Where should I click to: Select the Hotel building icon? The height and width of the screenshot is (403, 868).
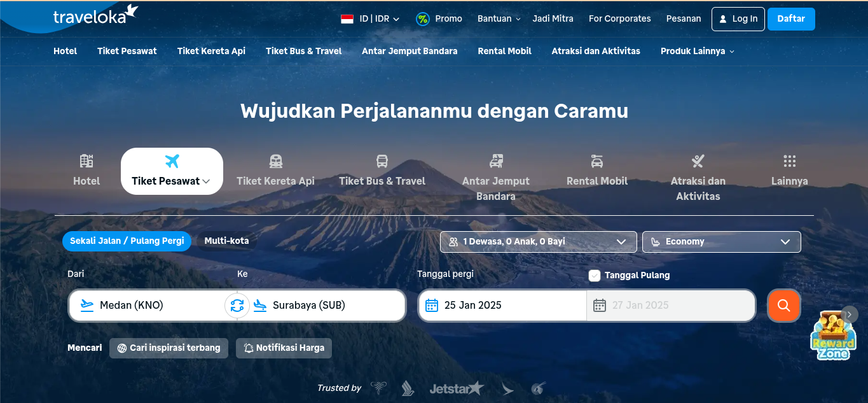click(x=86, y=161)
